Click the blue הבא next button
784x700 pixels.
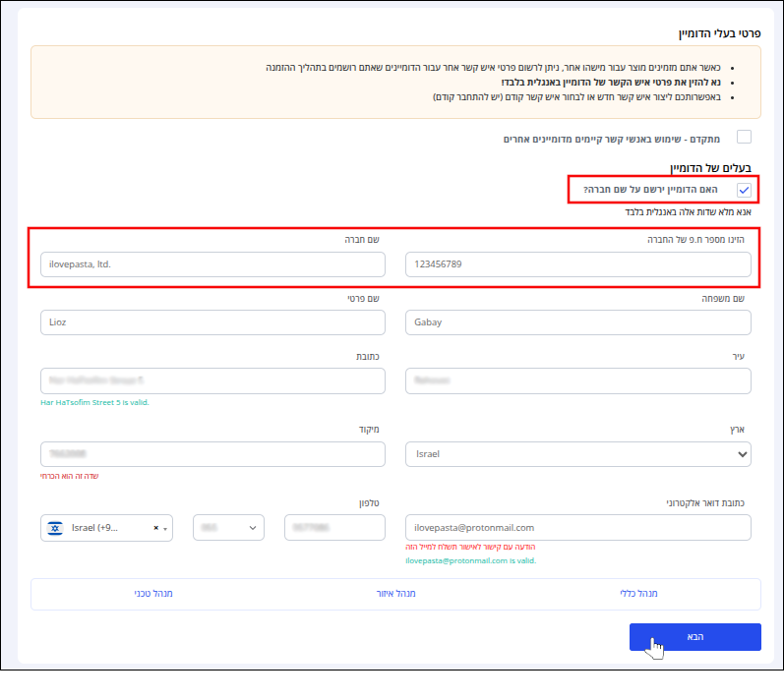pos(695,637)
